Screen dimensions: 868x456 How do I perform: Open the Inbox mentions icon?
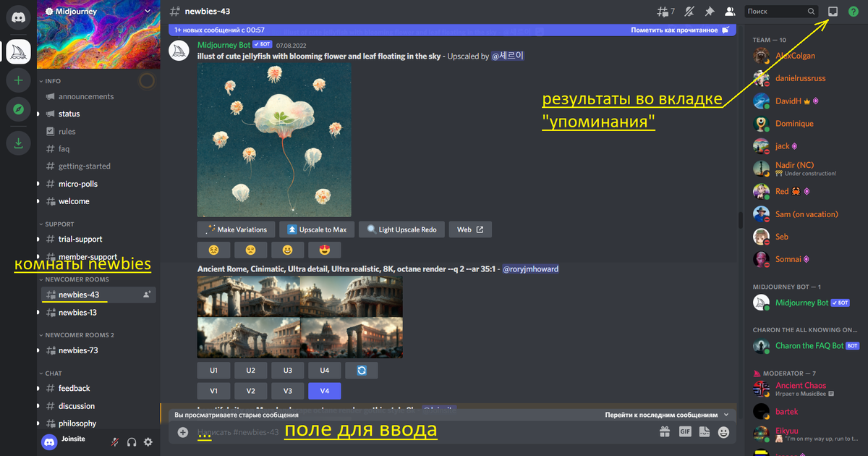coord(833,12)
